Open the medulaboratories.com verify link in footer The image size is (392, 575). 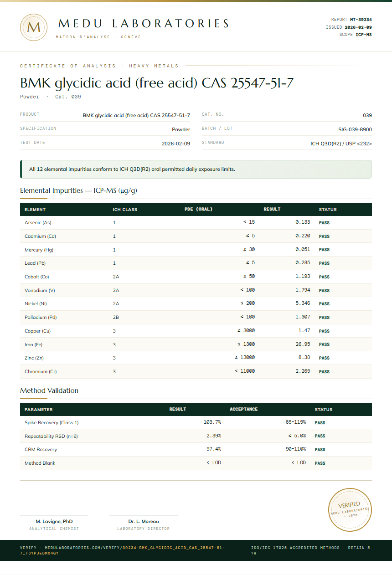tap(122, 550)
